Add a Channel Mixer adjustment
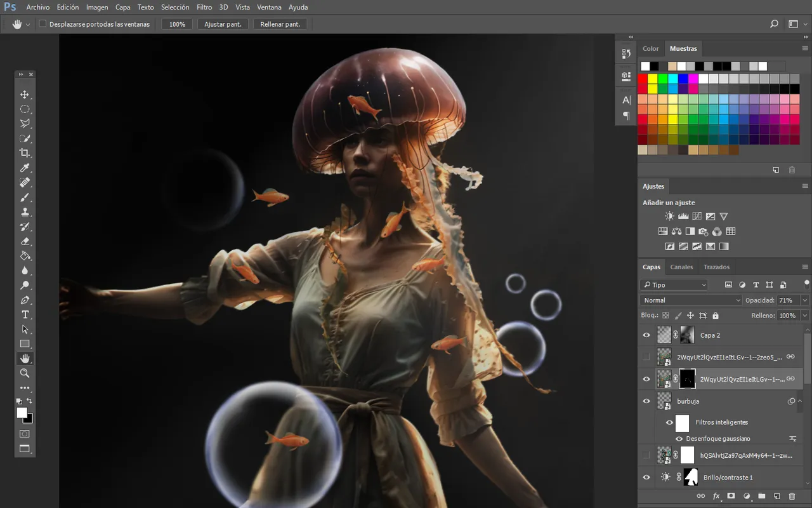 pyautogui.click(x=717, y=232)
